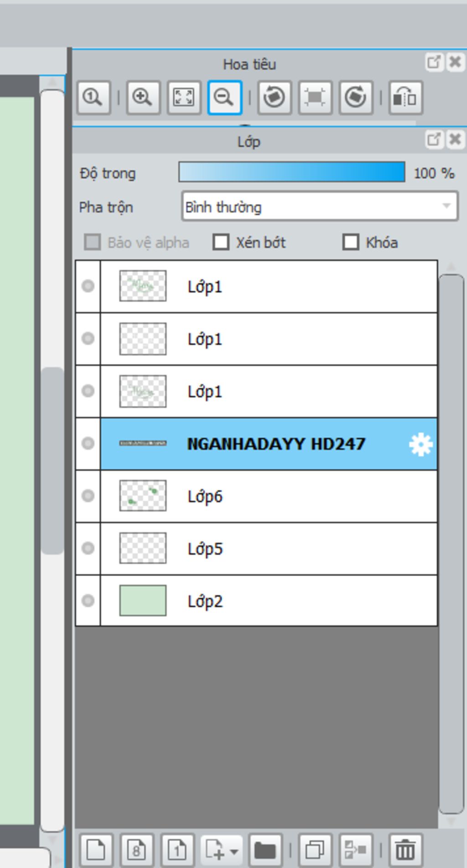Click the zoom out magnifier icon
Image resolution: width=467 pixels, height=868 pixels.
tap(224, 97)
